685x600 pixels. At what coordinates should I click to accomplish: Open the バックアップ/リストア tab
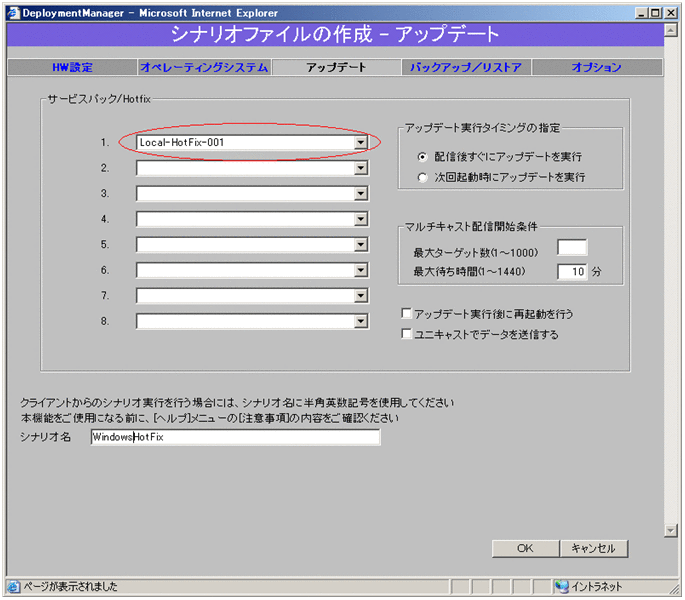[466, 67]
